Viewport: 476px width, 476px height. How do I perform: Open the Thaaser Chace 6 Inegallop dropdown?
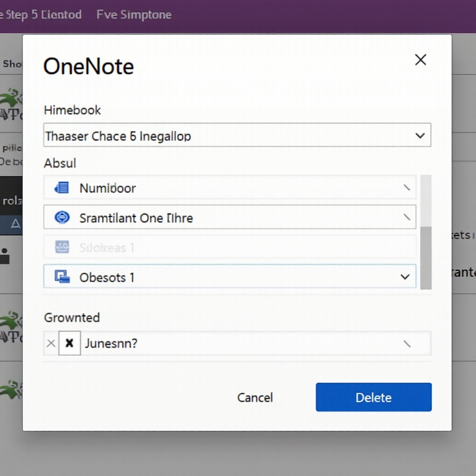237,135
